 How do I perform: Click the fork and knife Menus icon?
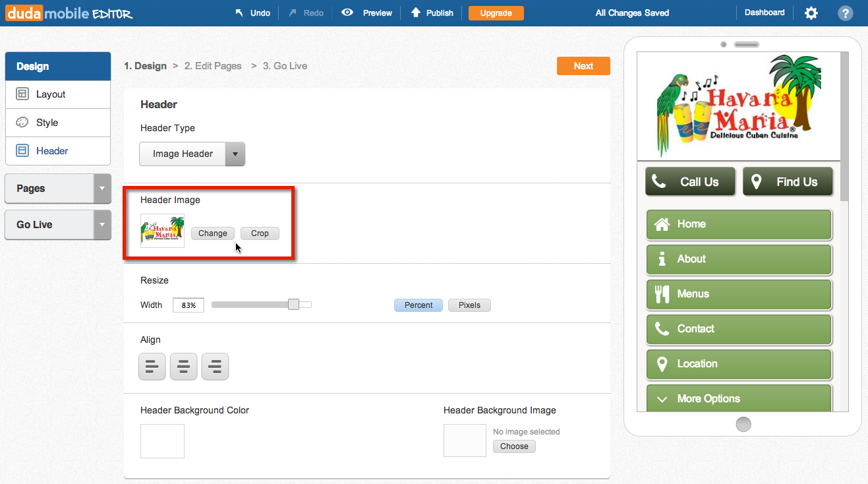662,294
